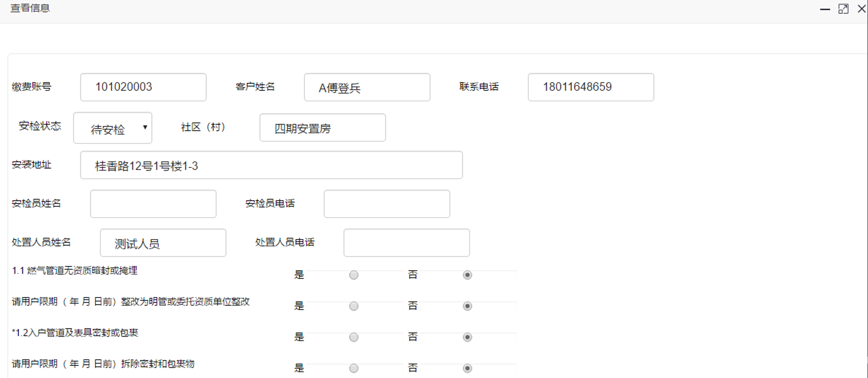868x378 pixels.
Task: Click the 缴费账号 label
Action: (x=32, y=87)
